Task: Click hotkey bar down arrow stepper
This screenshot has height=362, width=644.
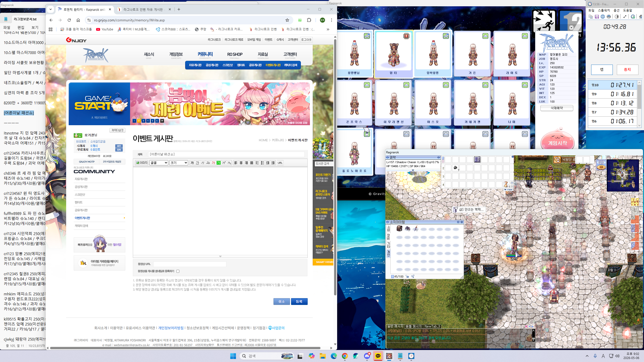Action: [512, 187]
